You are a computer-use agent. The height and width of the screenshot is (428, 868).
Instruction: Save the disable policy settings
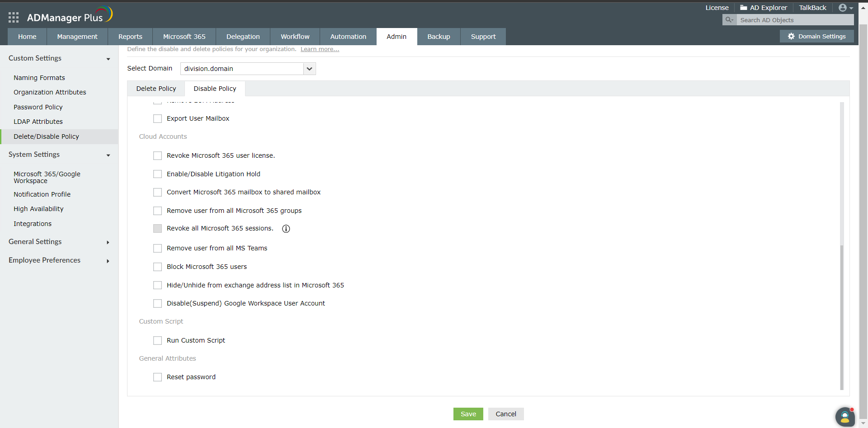pos(468,414)
